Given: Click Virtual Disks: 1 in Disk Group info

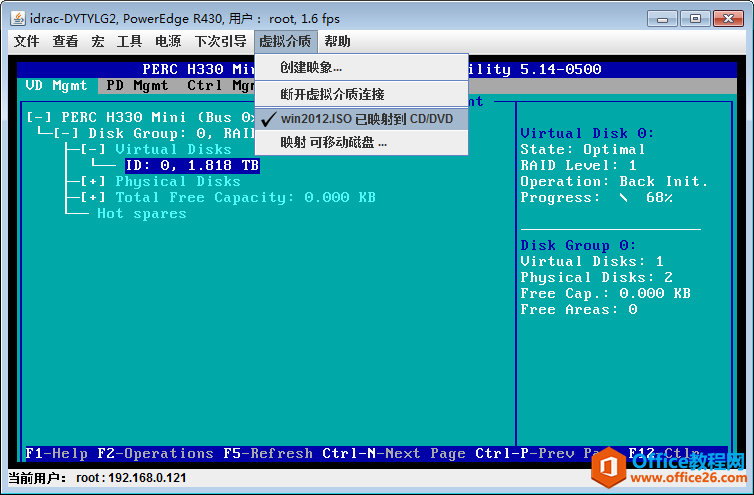Looking at the screenshot, I should pos(592,262).
